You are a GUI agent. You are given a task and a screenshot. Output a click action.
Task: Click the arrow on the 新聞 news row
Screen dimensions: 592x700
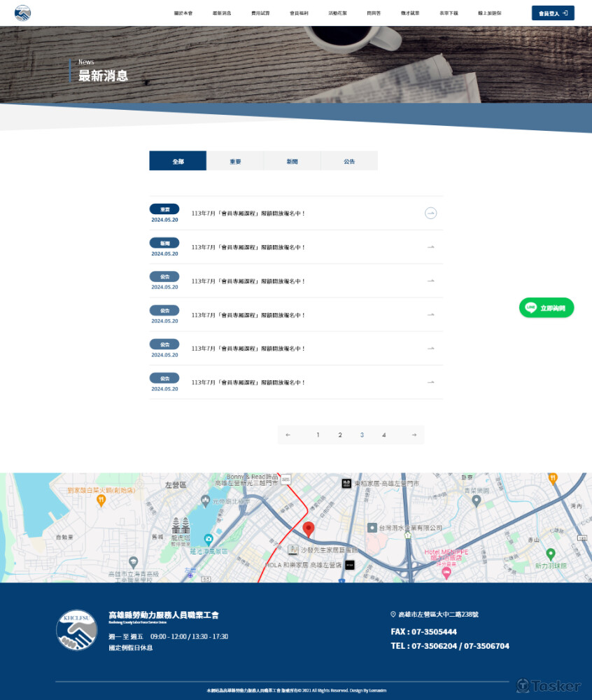click(431, 247)
